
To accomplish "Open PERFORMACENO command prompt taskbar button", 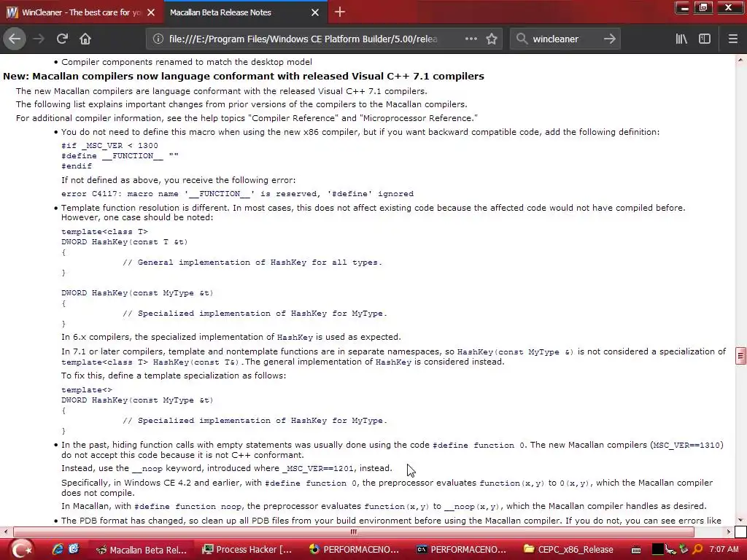I will tap(461, 550).
